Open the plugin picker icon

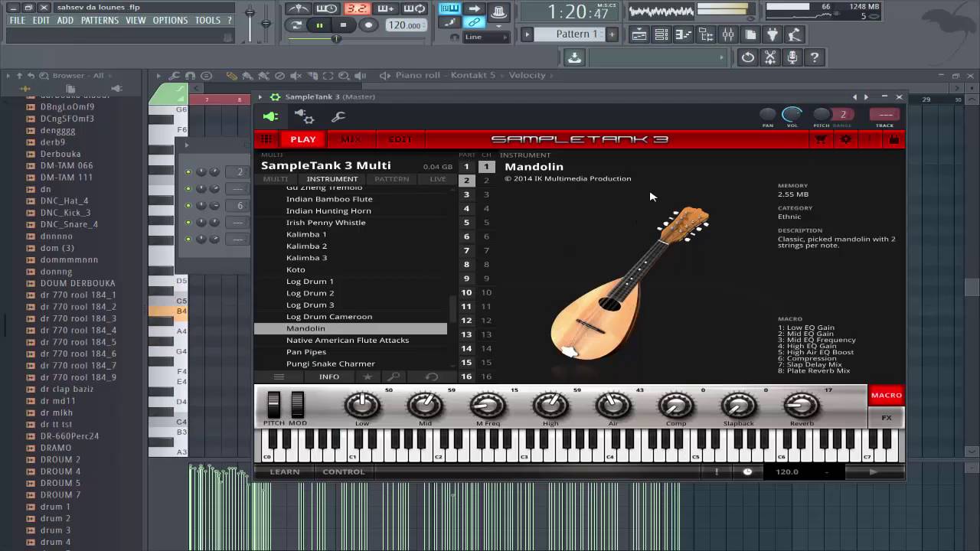point(772,34)
